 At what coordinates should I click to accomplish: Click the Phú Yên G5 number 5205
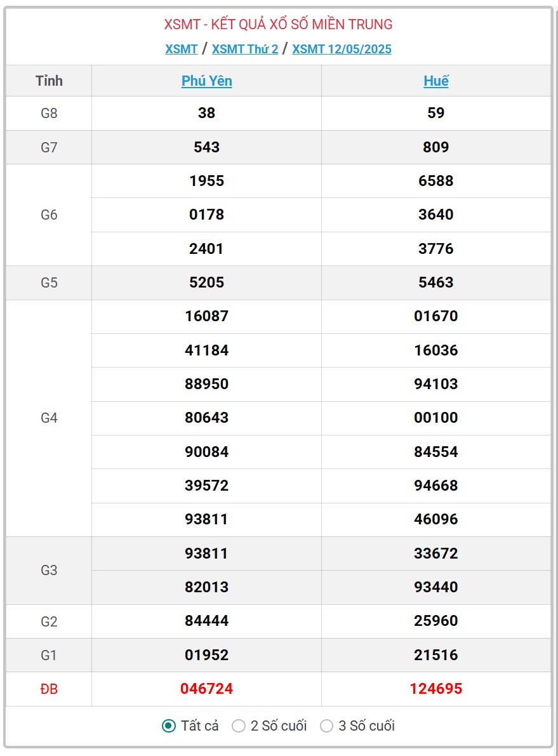pos(206,282)
